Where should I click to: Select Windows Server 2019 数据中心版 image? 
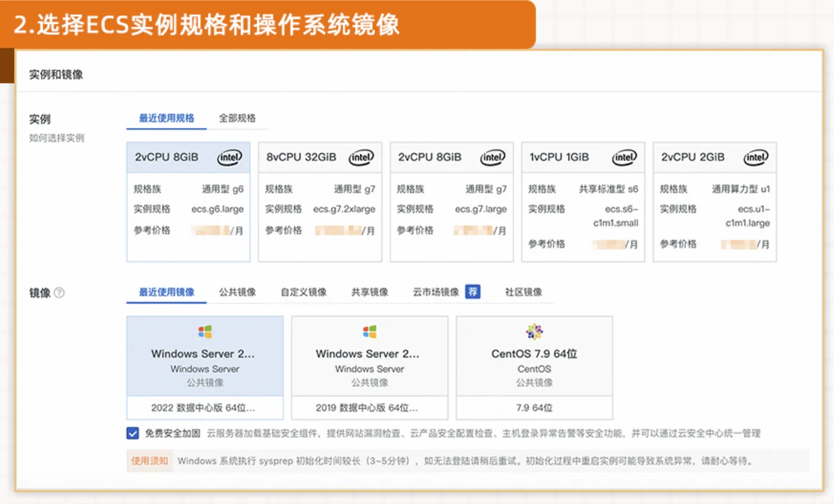tap(369, 368)
